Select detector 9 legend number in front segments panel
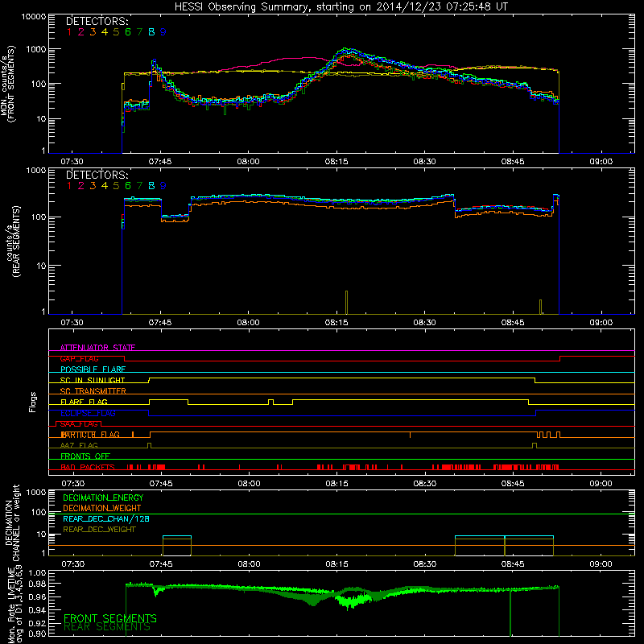The width and height of the screenshot is (644, 644). (x=163, y=32)
